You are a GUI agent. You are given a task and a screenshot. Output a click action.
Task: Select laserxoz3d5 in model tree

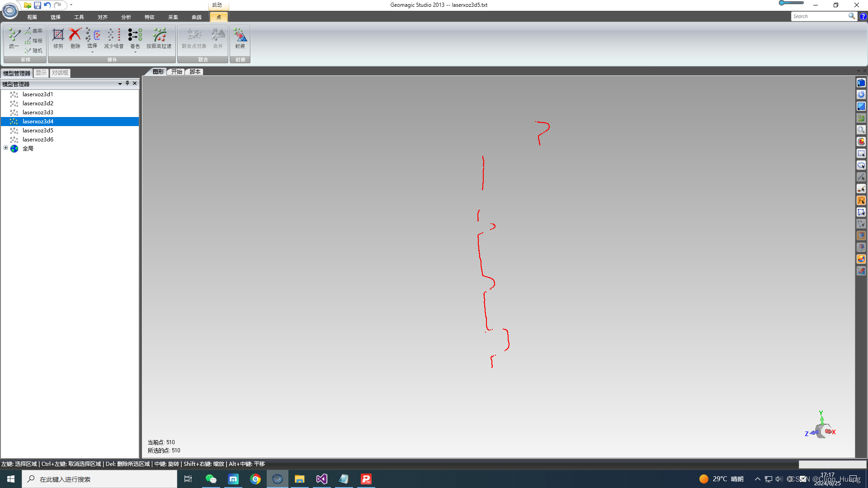70,131
